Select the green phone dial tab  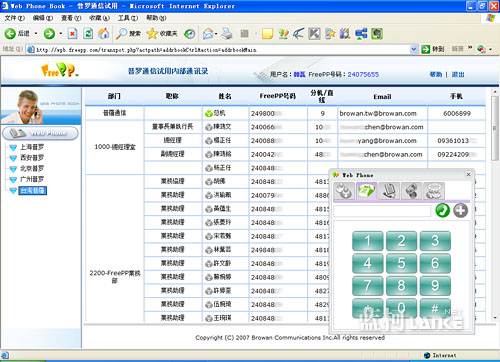366,191
